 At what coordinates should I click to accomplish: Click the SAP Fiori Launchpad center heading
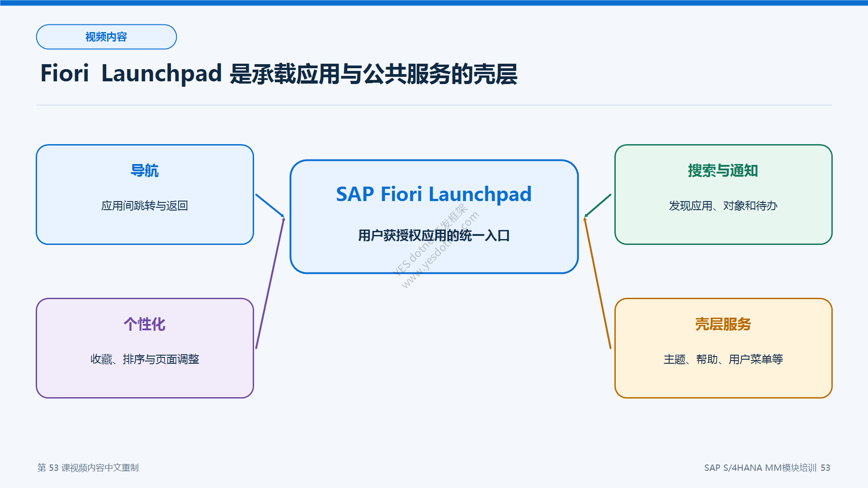pos(434,194)
